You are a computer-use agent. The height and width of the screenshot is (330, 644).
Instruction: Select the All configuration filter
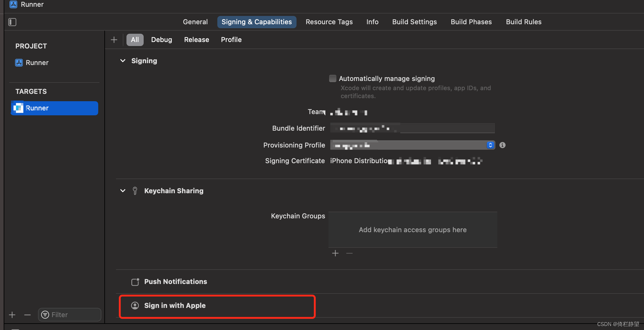[x=135, y=40]
